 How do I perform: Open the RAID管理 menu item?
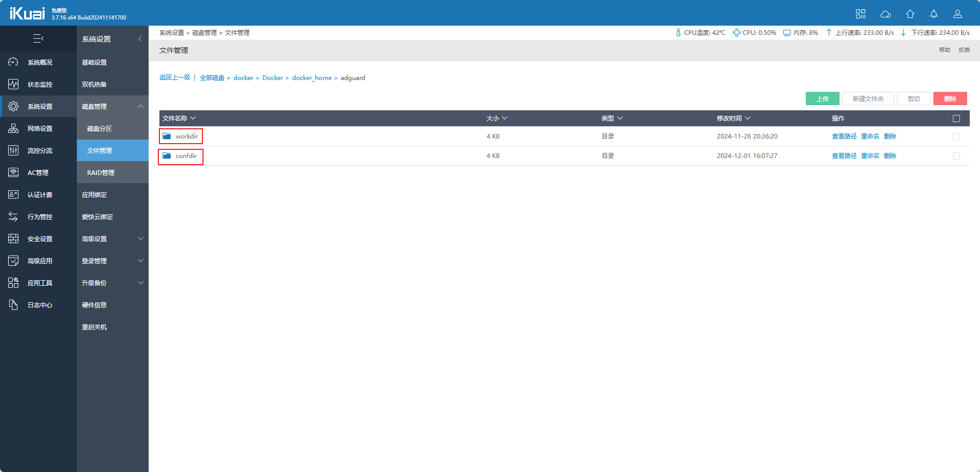100,173
